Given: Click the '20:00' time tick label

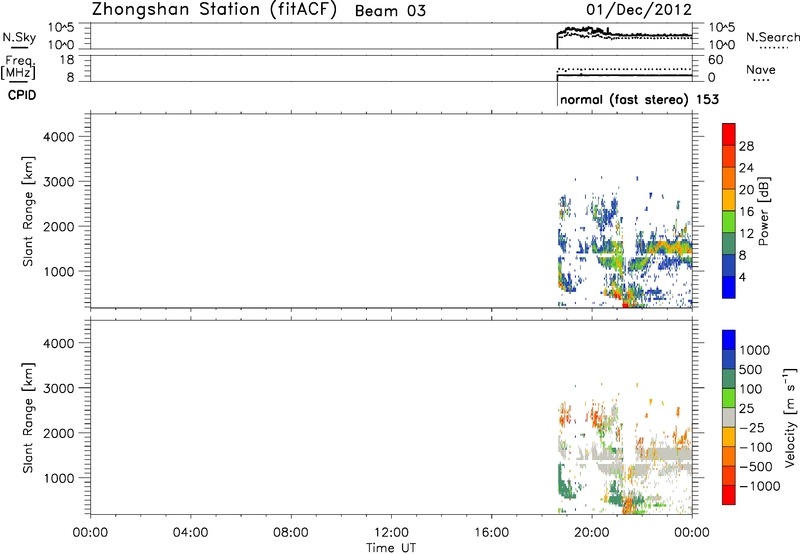Looking at the screenshot, I should [592, 533].
